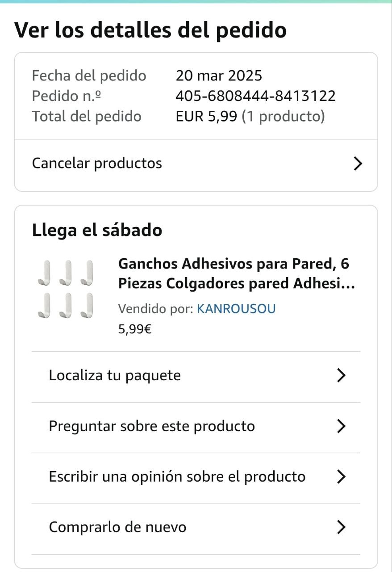The width and height of the screenshot is (392, 572).
Task: Select the Cancelar productos option
Action: coord(97,164)
